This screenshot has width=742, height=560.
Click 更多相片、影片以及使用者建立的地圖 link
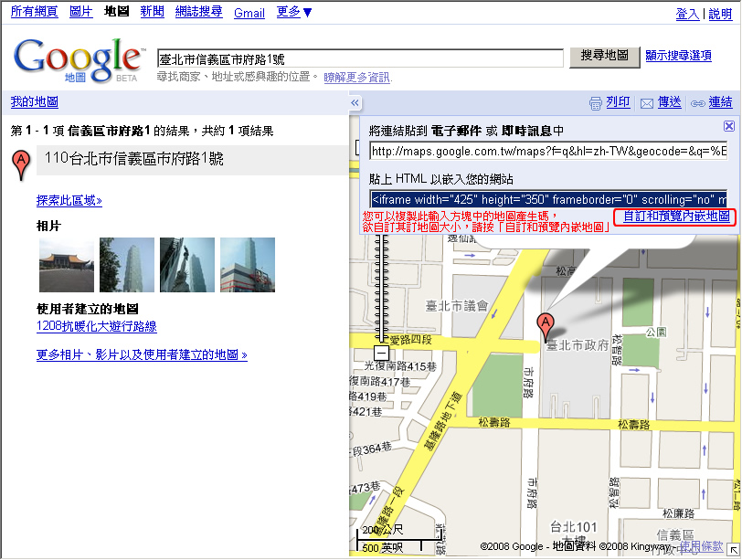coord(142,354)
